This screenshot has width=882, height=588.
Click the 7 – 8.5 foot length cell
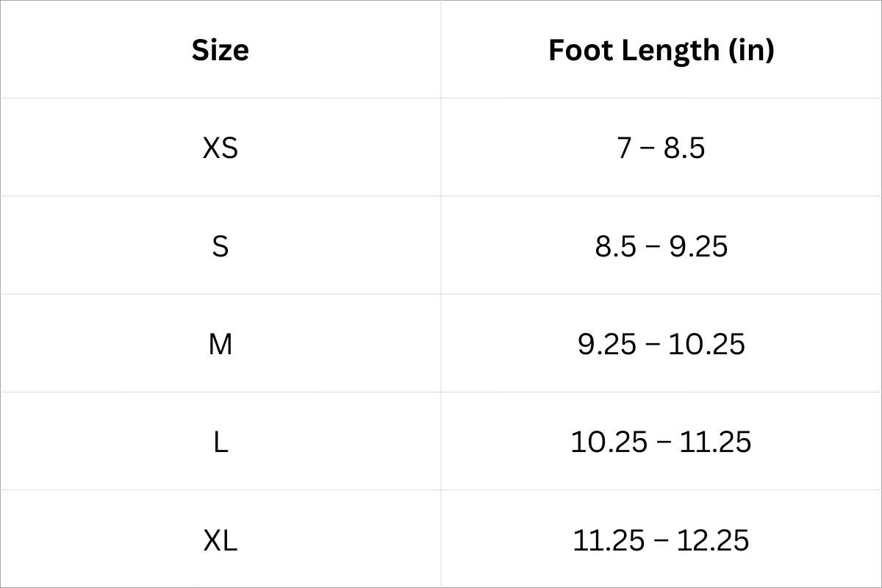tap(661, 148)
